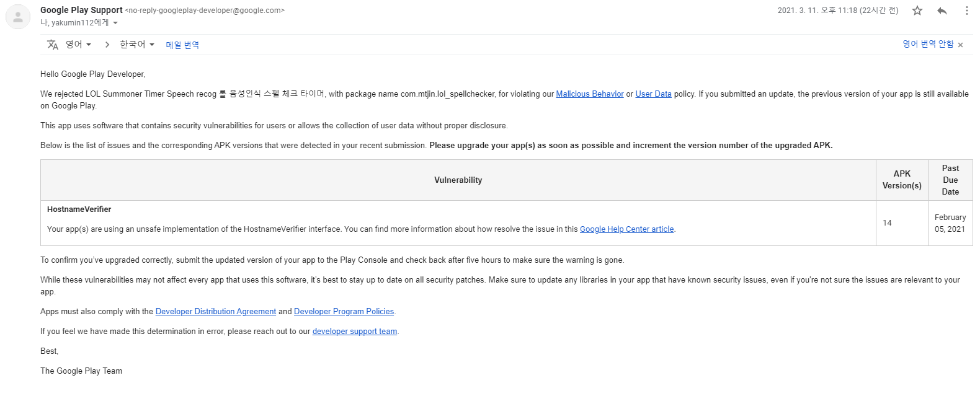This screenshot has height=396, width=980.
Task: Click the APK version value 14
Action: pyautogui.click(x=887, y=223)
